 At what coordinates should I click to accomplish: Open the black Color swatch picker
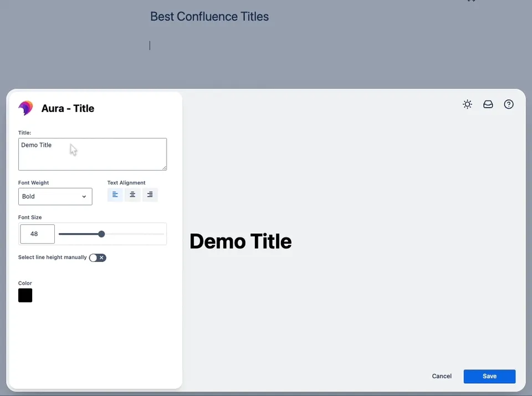tap(25, 295)
